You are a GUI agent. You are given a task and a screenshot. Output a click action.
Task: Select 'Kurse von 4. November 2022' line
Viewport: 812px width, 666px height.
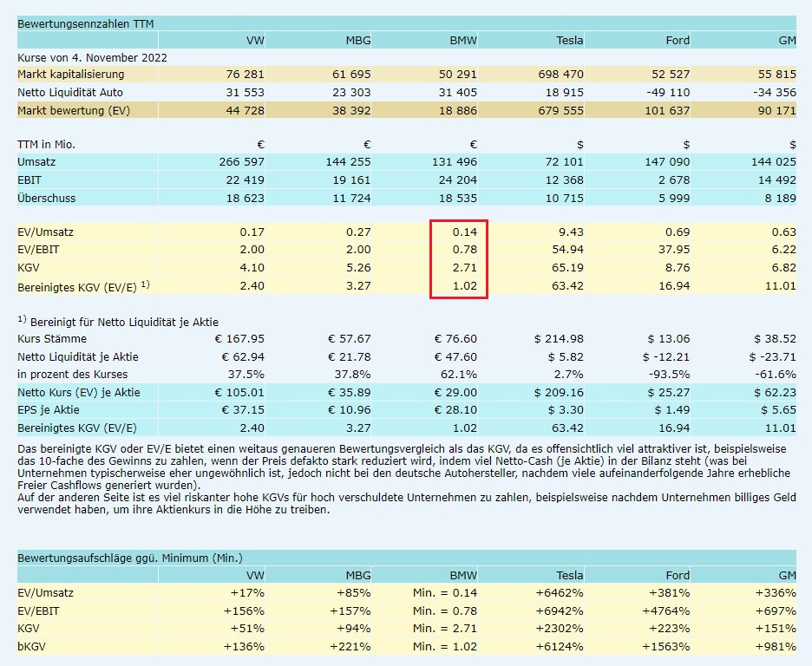pos(92,57)
